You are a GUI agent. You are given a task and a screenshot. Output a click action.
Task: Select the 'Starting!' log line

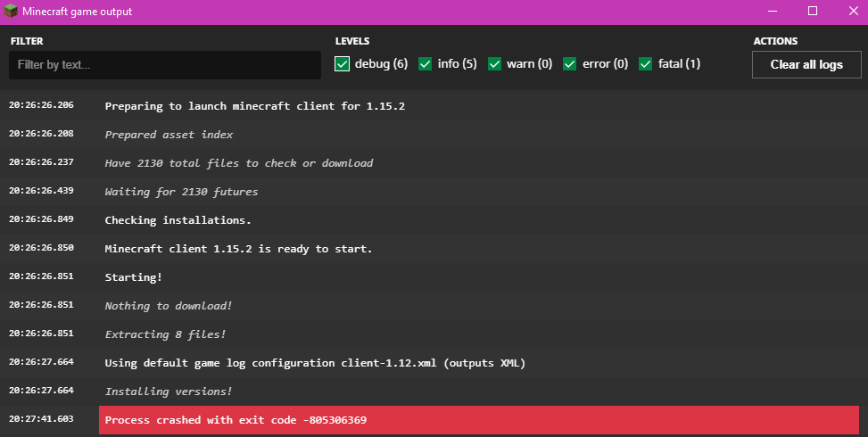pyautogui.click(x=434, y=277)
